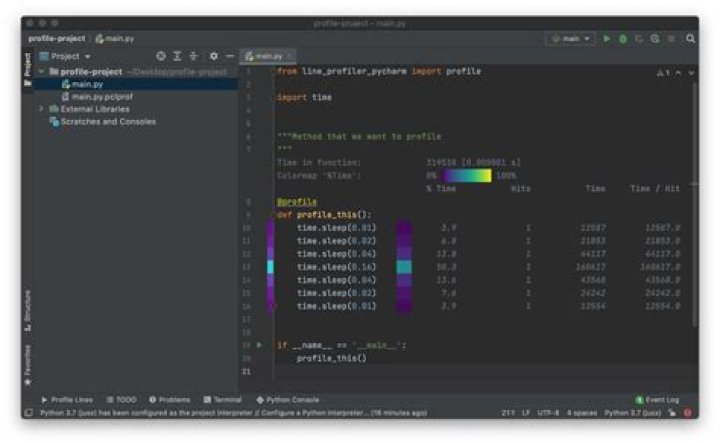Click UTF-8 encoding in status bar

click(548, 413)
